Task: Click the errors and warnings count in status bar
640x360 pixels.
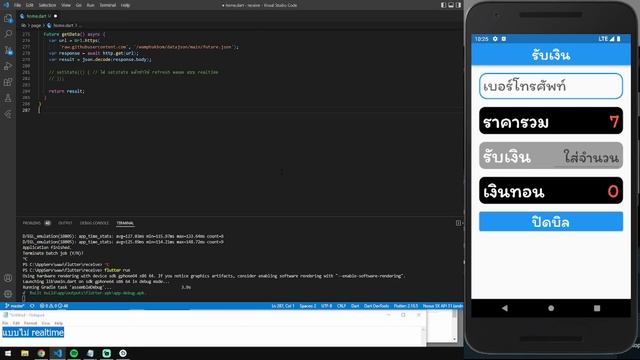Action: pyautogui.click(x=54, y=306)
